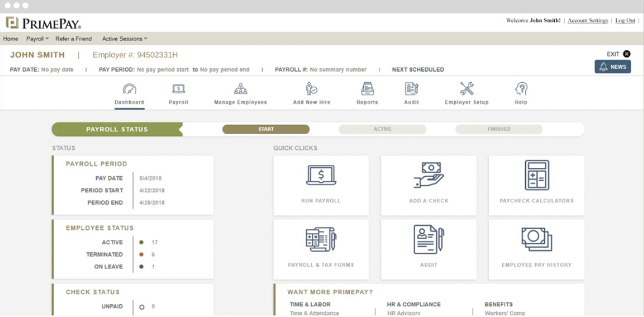Click the Next Scheduled label

[x=418, y=70]
